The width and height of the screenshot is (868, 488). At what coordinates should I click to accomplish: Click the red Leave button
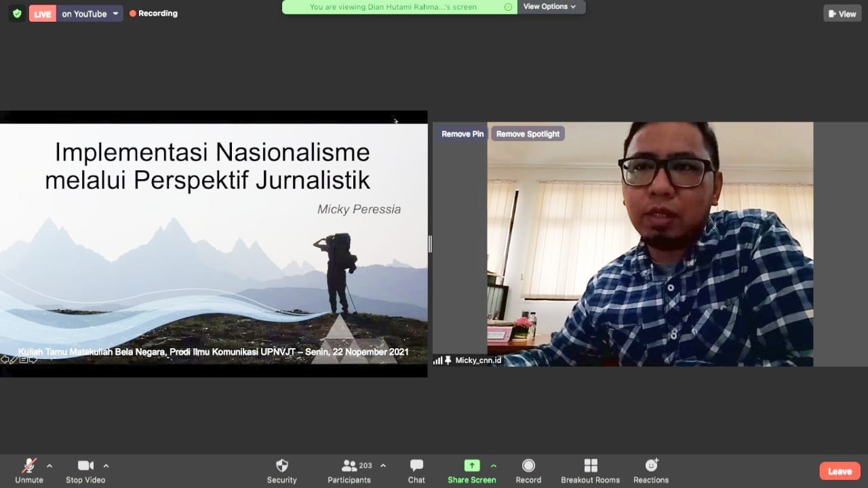point(840,471)
